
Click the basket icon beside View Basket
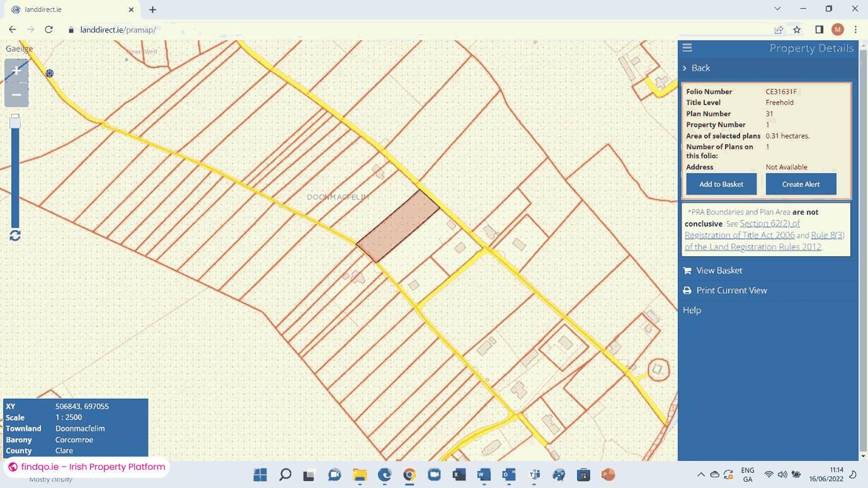[687, 270]
